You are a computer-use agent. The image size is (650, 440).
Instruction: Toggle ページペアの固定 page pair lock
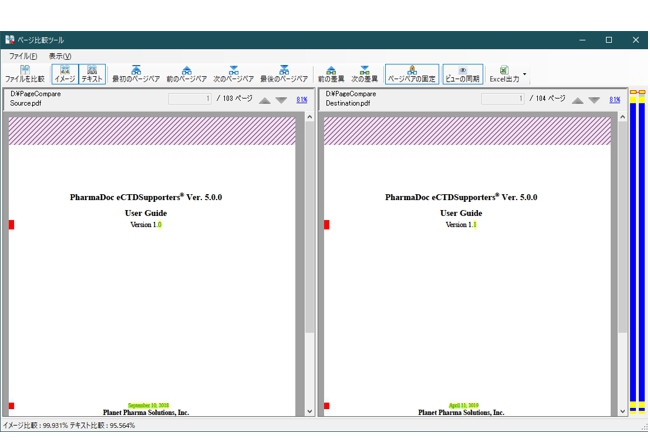[412, 74]
